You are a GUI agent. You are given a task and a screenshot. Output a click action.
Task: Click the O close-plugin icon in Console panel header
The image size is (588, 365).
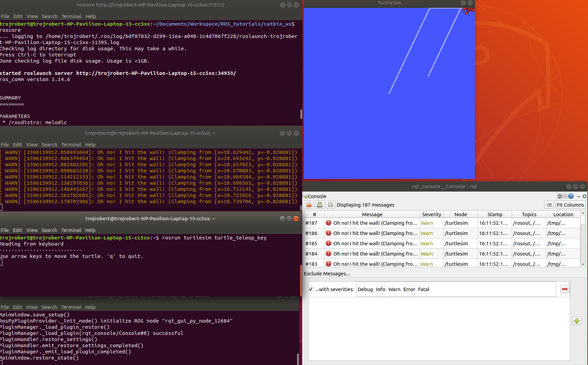pyautogui.click(x=584, y=196)
